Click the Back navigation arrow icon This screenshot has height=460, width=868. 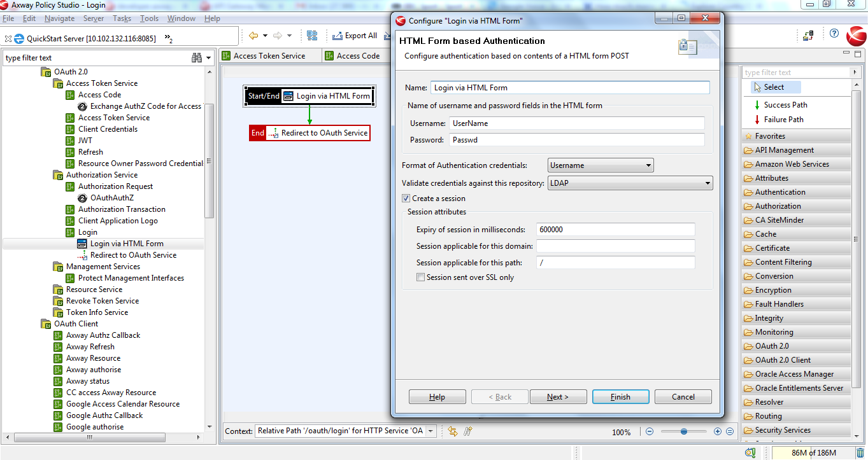(x=253, y=36)
